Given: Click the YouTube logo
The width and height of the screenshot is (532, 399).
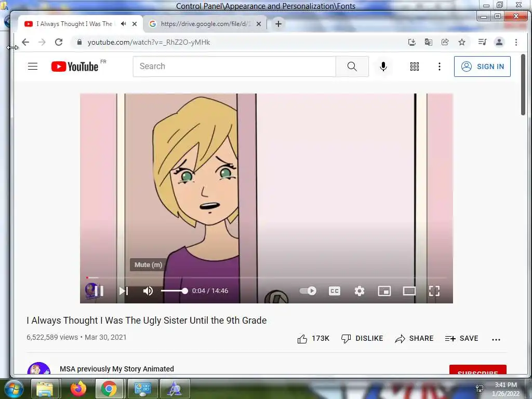Looking at the screenshot, I should (x=75, y=66).
